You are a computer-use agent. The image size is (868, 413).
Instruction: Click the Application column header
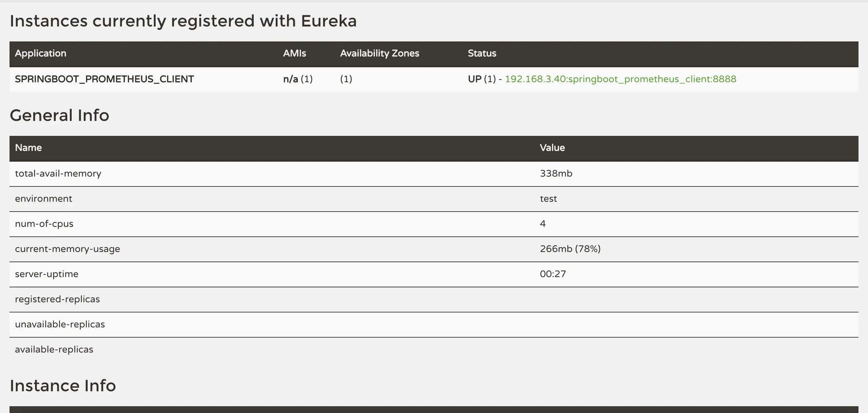[40, 53]
